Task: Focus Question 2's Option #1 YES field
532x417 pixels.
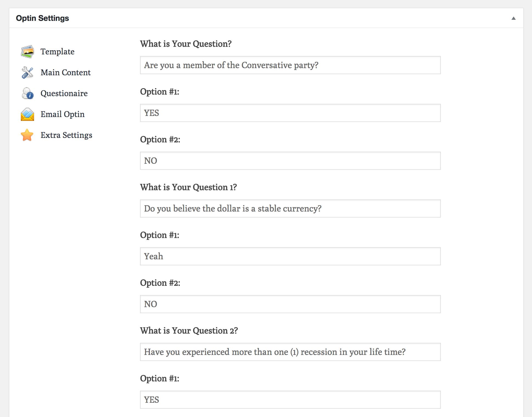Action: 290,400
